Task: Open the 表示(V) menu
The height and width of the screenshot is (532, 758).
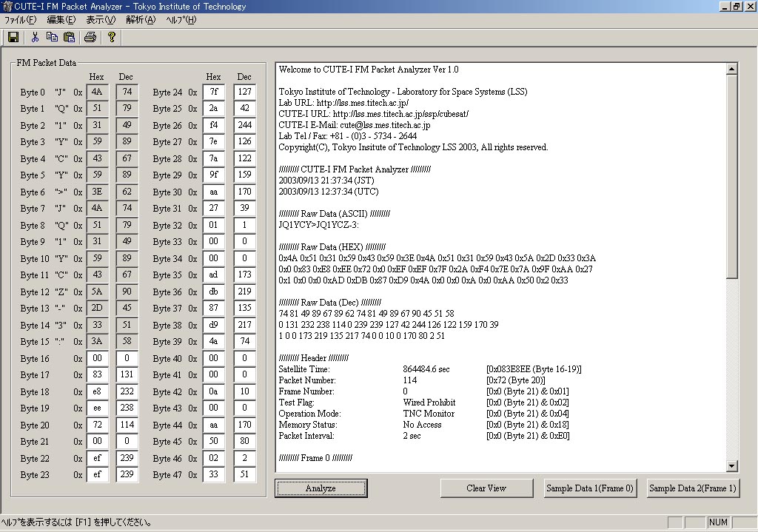Action: click(x=101, y=20)
